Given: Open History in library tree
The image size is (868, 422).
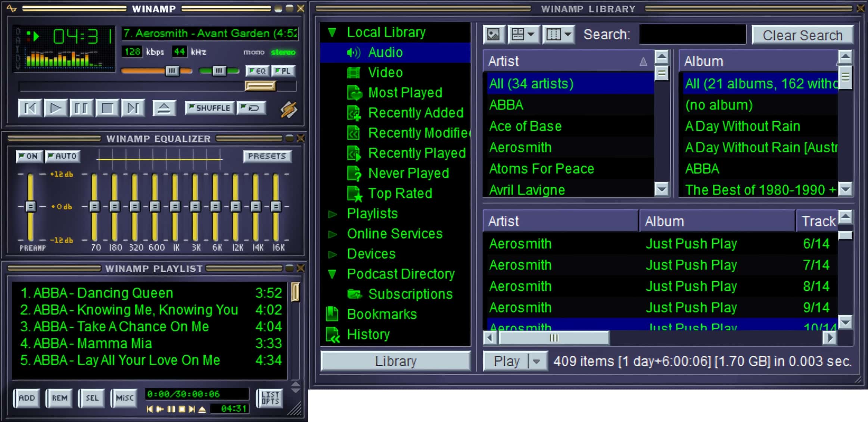Looking at the screenshot, I should [395, 335].
